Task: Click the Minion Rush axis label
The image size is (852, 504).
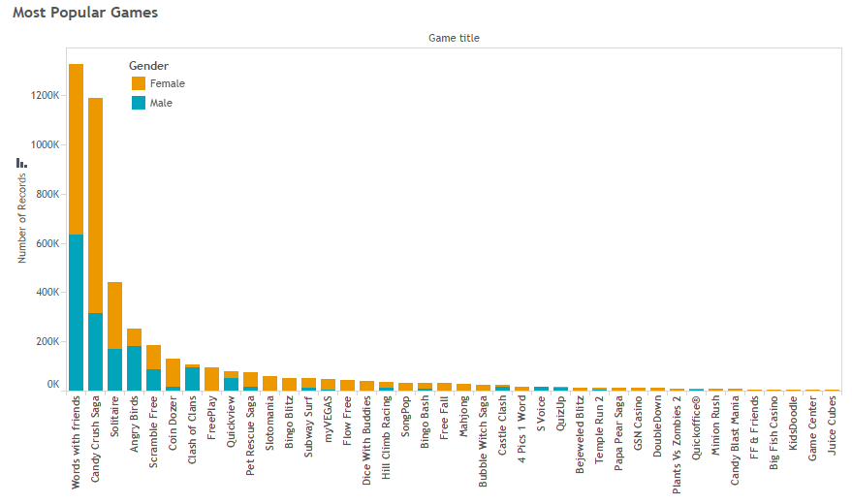Action: [x=715, y=425]
